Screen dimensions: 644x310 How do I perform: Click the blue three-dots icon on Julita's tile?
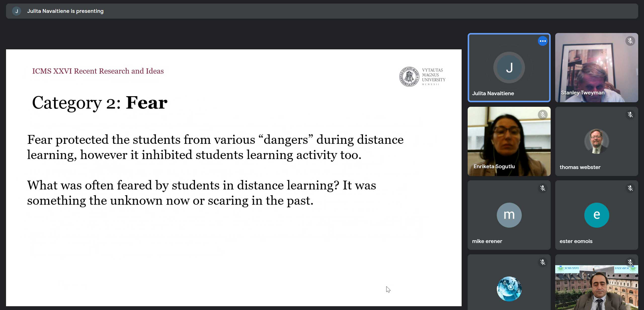543,41
